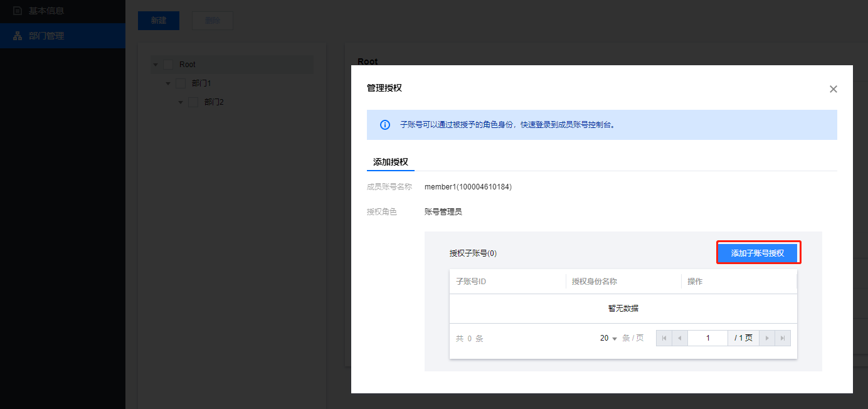This screenshot has height=409, width=868.
Task: Click the blue info icon in banner
Action: (385, 125)
